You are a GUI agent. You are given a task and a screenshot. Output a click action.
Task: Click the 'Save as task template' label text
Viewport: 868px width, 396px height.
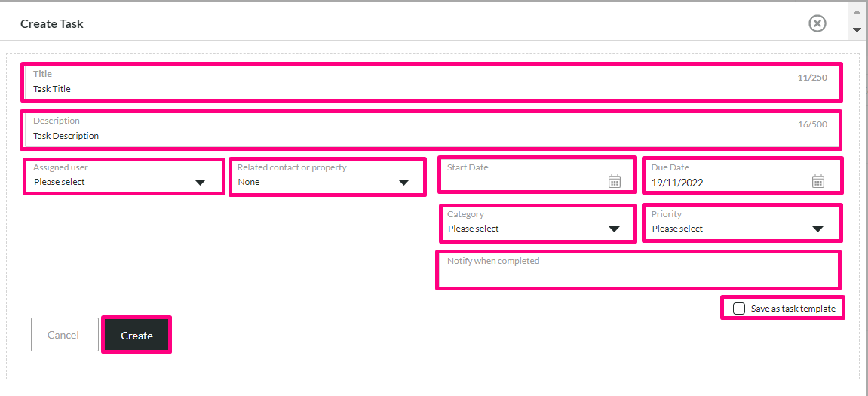tap(793, 309)
